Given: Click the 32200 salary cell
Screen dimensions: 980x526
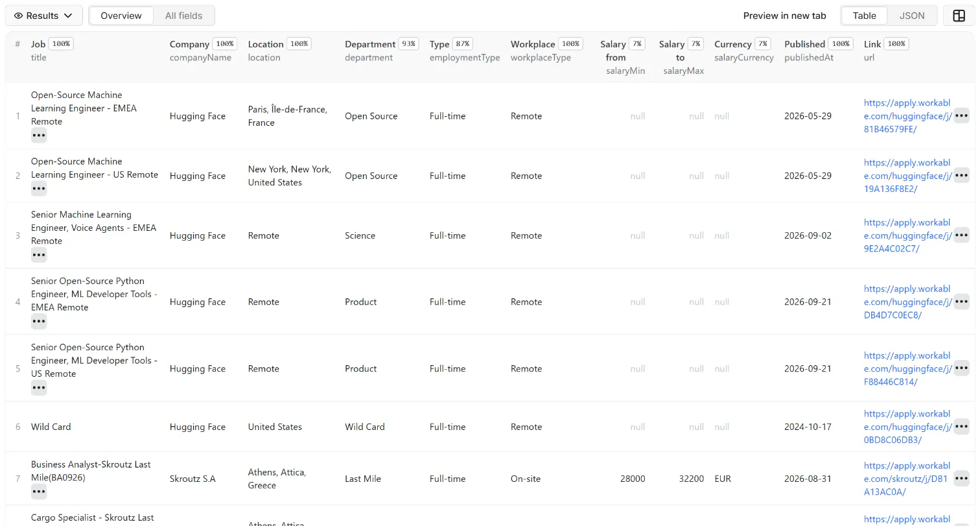Looking at the screenshot, I should tap(691, 479).
